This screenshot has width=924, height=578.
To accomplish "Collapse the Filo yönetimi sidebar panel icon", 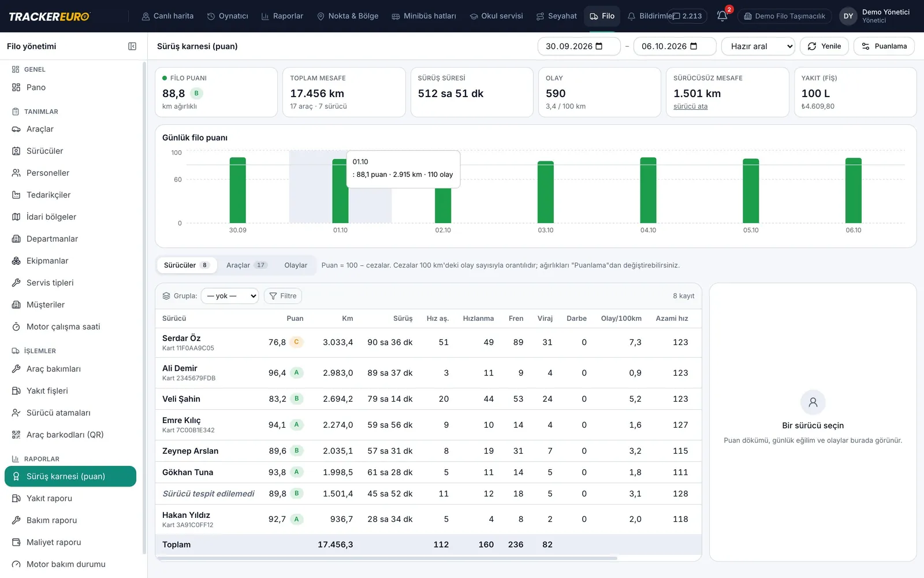I will coord(132,46).
